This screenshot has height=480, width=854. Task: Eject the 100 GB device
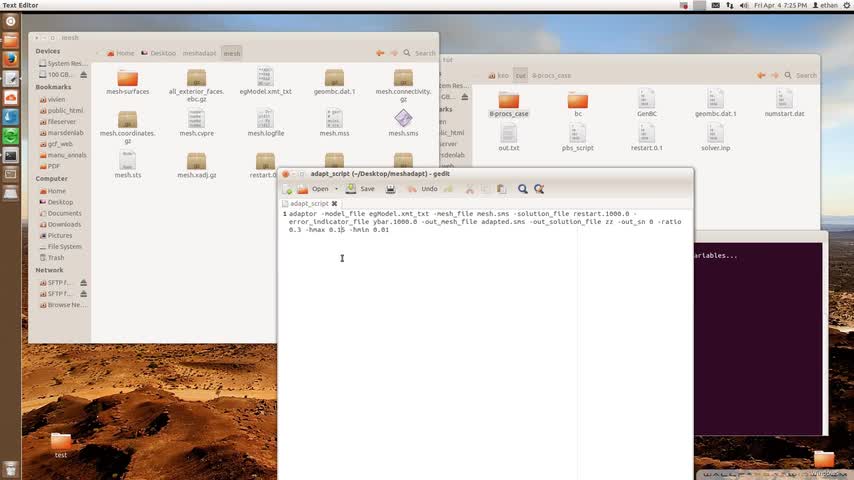pyautogui.click(x=83, y=75)
